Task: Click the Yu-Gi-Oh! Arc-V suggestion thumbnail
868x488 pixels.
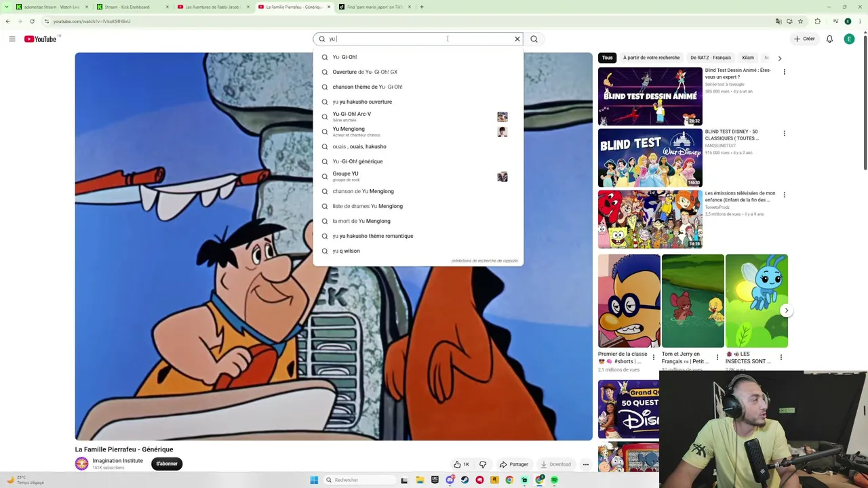Action: pos(502,117)
